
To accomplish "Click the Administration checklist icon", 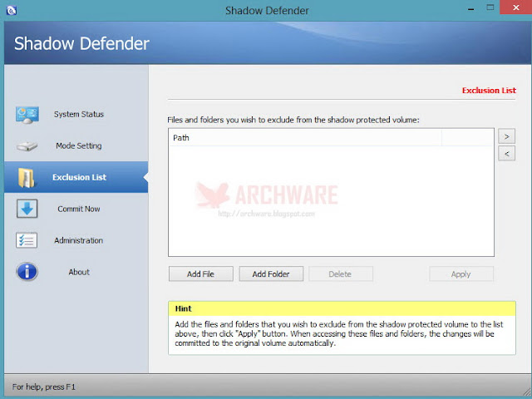I will tap(27, 240).
